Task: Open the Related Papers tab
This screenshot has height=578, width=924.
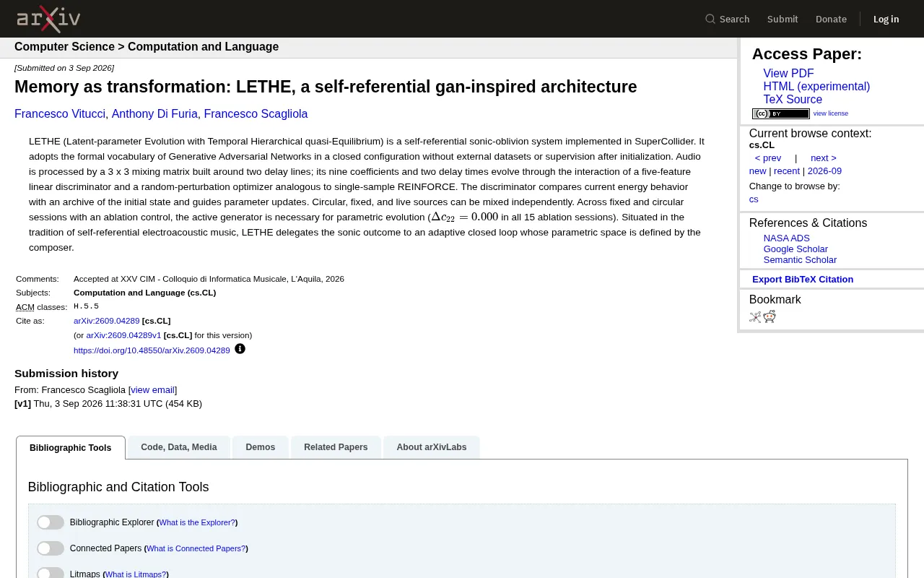Action: (336, 447)
